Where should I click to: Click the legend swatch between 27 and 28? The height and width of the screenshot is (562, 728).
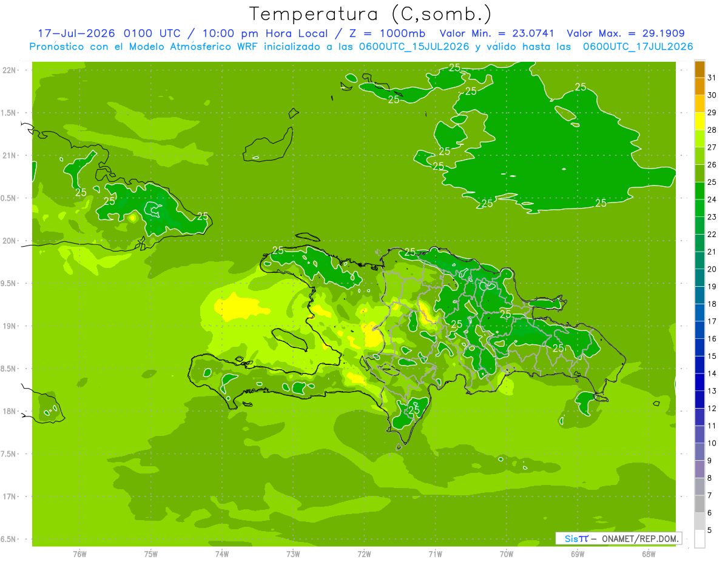[x=699, y=139]
